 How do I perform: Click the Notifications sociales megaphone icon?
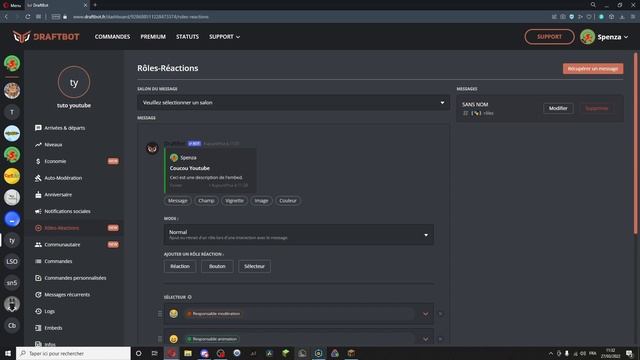[38, 211]
